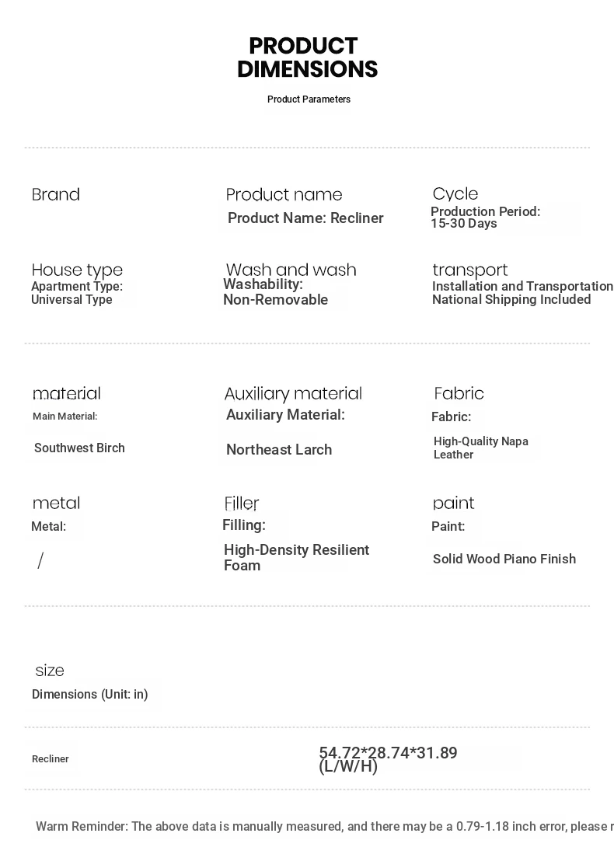Viewport: 614px width, 868px height.
Task: Click the PRODUCT DIMENSIONS heading
Action: [x=307, y=58]
